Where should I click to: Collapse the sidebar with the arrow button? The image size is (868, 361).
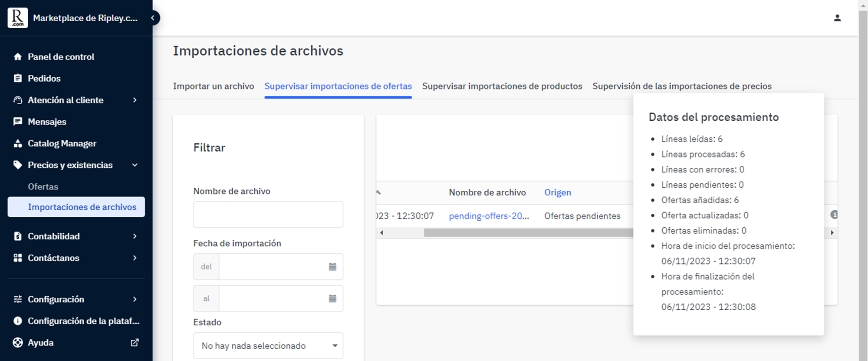click(x=153, y=18)
